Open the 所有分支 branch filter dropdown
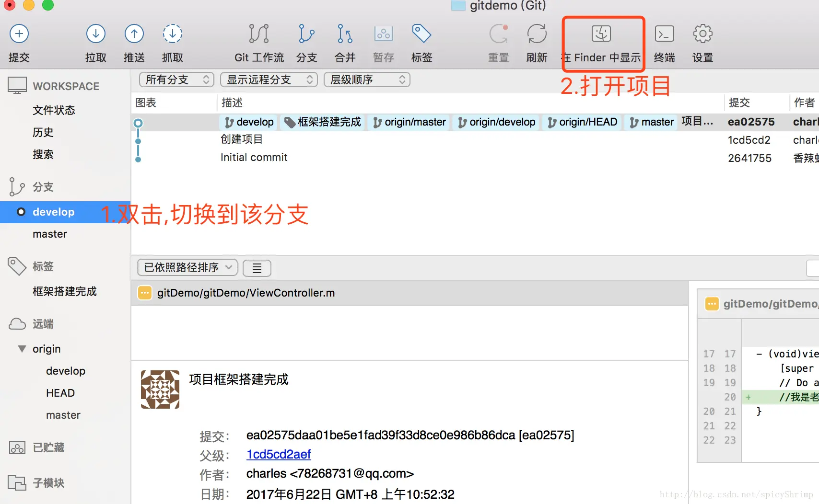The height and width of the screenshot is (504, 819). click(x=176, y=80)
